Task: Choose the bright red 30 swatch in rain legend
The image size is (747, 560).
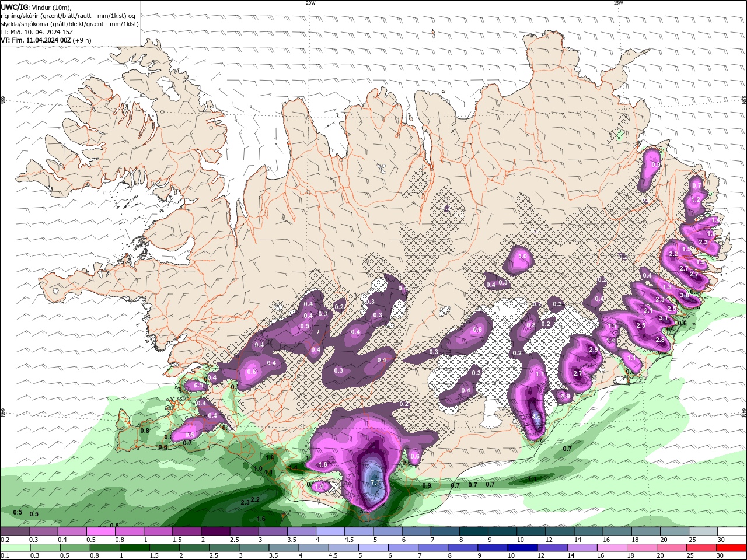Action: pos(731,548)
